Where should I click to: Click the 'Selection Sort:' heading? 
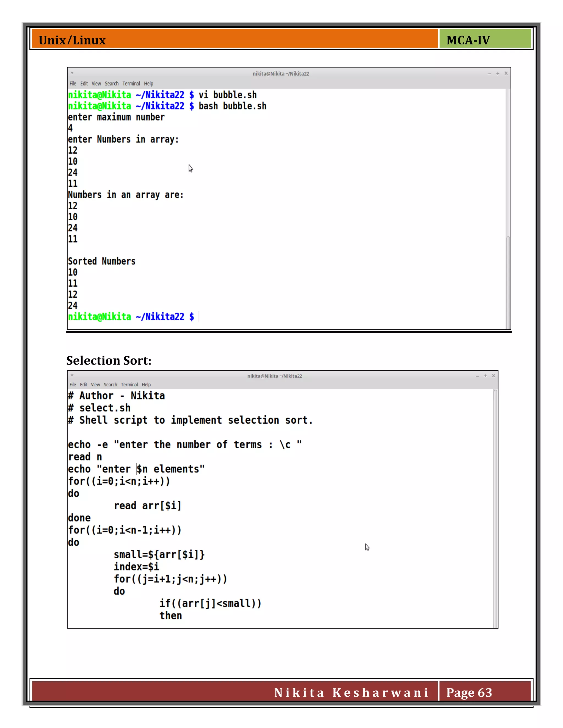point(109,361)
